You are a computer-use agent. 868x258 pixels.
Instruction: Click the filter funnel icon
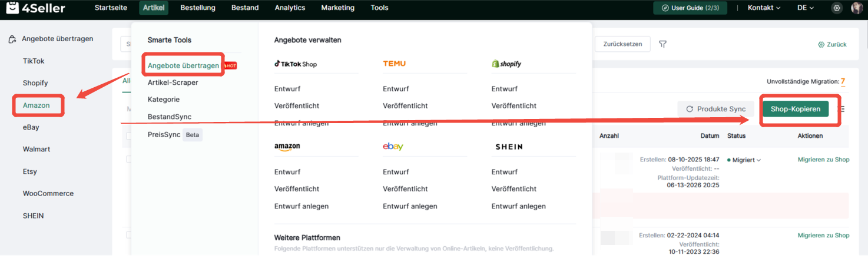tap(662, 44)
